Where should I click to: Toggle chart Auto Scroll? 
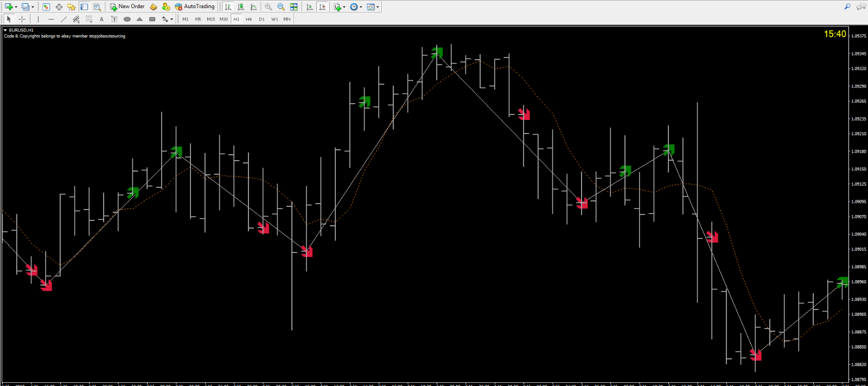coord(309,7)
